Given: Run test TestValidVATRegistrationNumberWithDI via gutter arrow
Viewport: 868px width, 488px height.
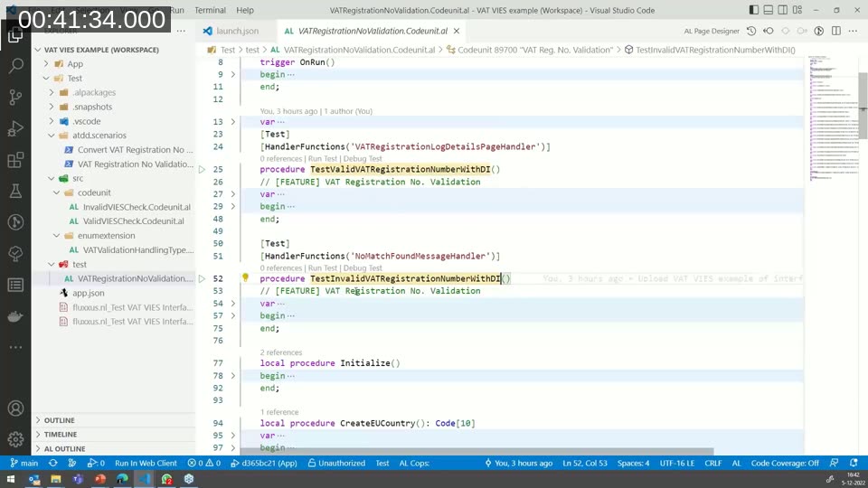Looking at the screenshot, I should pos(202,169).
